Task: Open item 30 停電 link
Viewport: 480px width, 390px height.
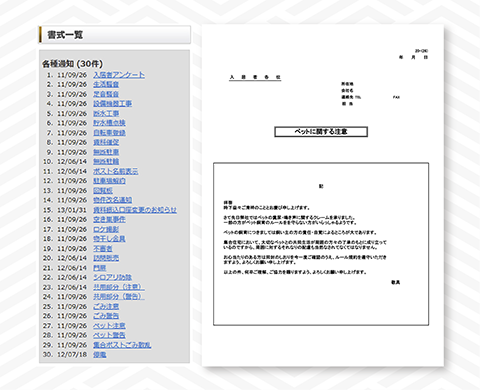Action: tap(100, 355)
